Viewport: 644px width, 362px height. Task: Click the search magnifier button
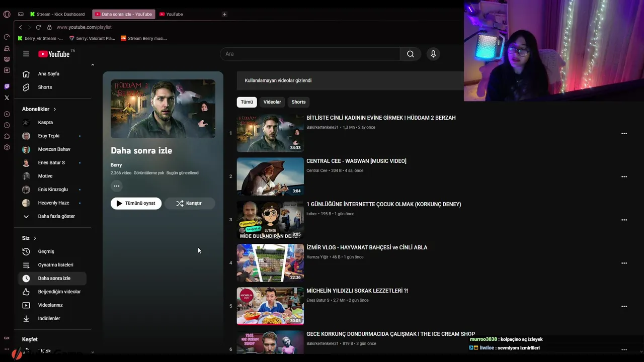pos(411,54)
